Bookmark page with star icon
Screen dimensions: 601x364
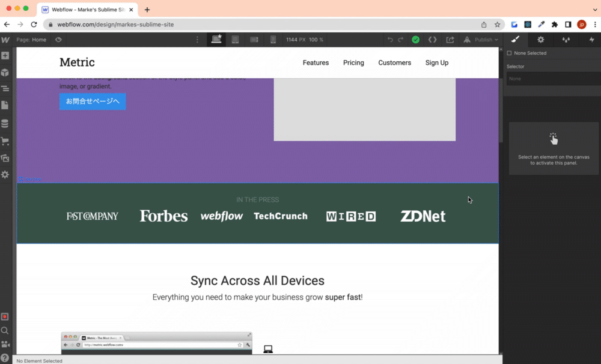tap(497, 25)
